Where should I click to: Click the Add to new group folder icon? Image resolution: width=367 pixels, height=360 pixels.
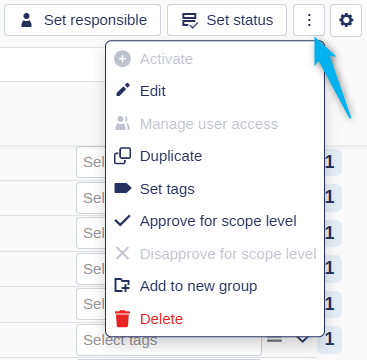[x=122, y=286]
